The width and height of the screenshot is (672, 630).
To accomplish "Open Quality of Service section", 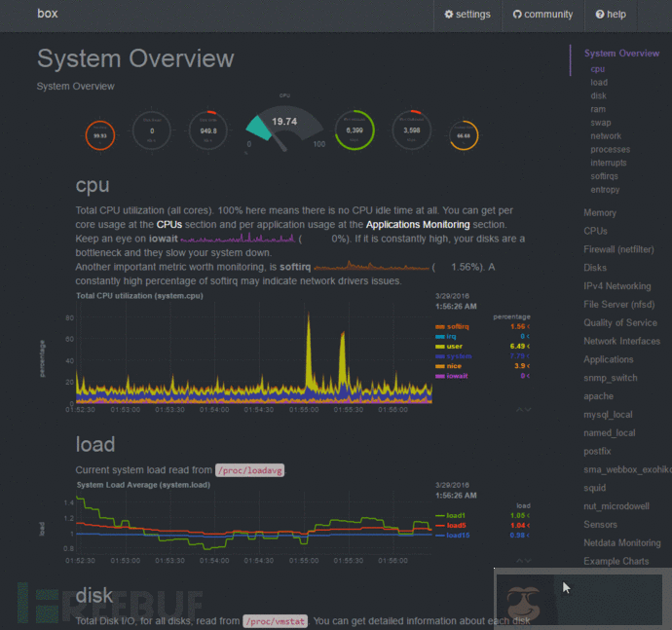I will (x=620, y=322).
